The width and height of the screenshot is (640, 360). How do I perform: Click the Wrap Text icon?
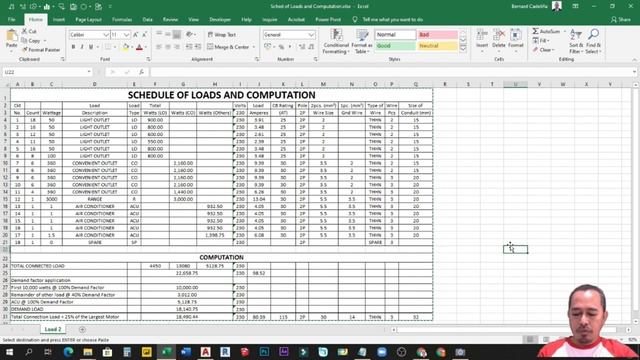coord(210,35)
